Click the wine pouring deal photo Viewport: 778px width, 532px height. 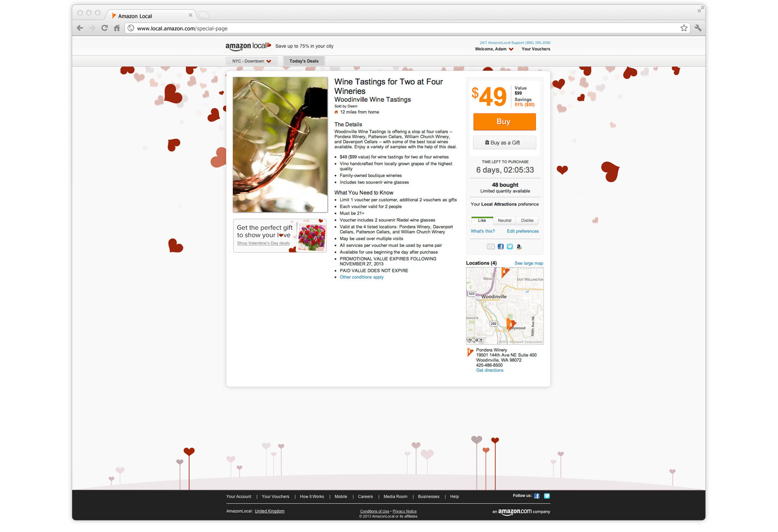pos(280,145)
